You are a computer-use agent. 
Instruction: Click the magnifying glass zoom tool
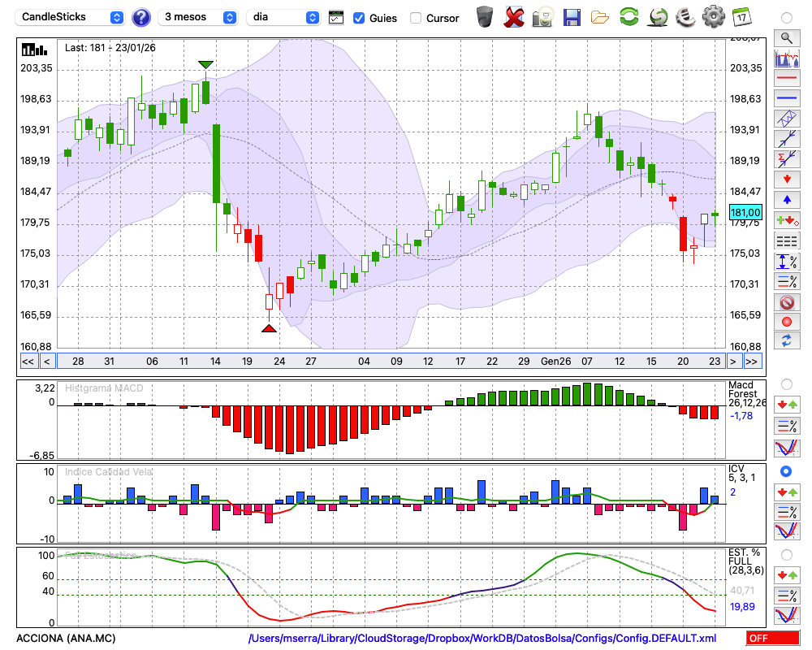click(x=785, y=37)
